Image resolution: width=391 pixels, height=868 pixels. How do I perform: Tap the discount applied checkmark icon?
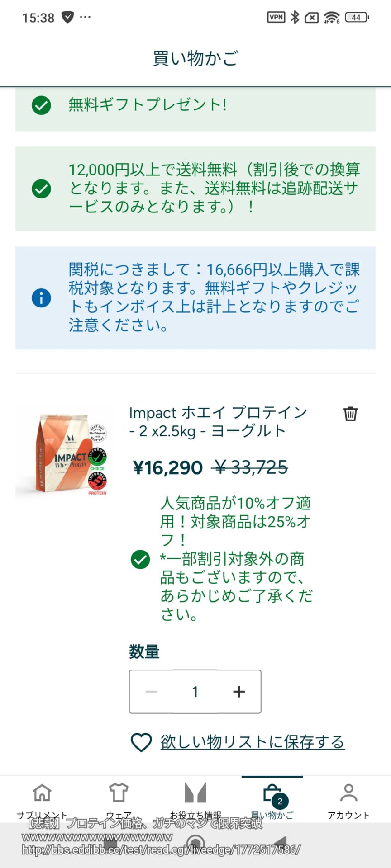pyautogui.click(x=140, y=559)
